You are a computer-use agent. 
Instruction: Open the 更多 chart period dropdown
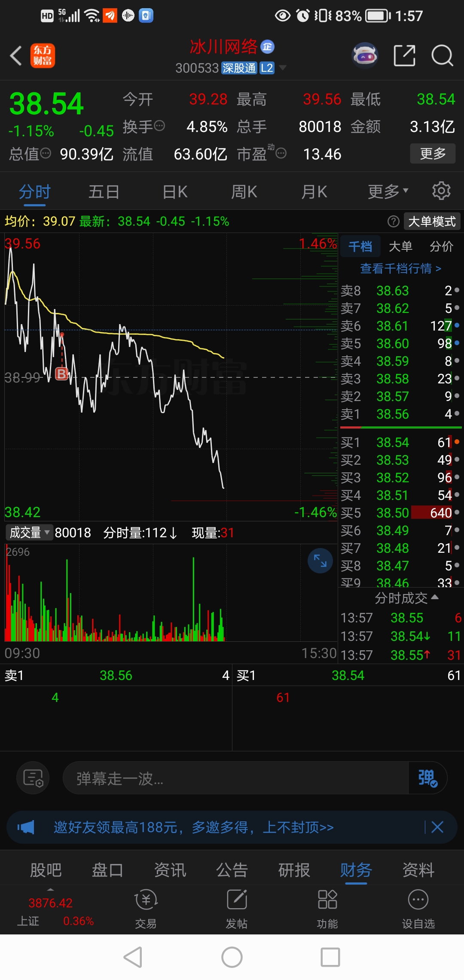(x=388, y=192)
